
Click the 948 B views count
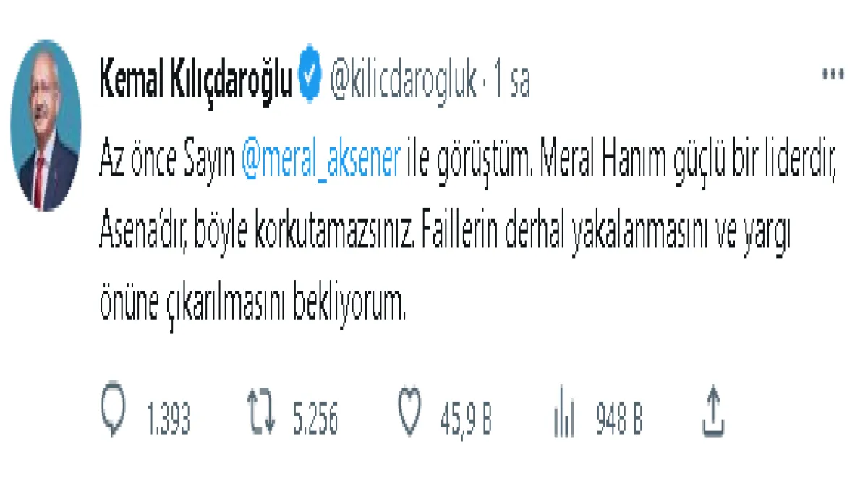[x=619, y=420]
